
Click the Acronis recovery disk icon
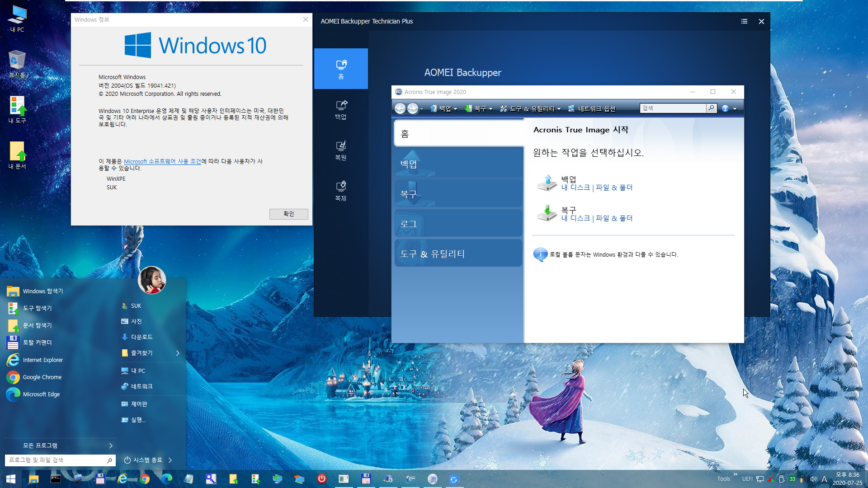547,213
